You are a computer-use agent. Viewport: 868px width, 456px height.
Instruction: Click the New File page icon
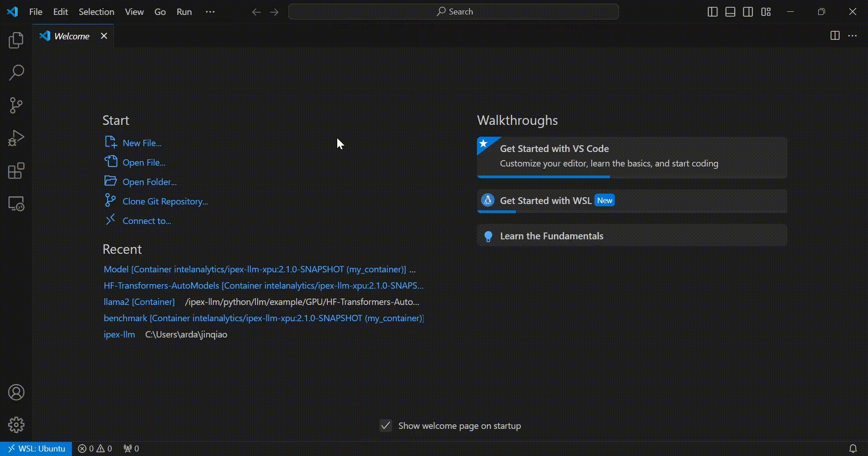coord(111,142)
